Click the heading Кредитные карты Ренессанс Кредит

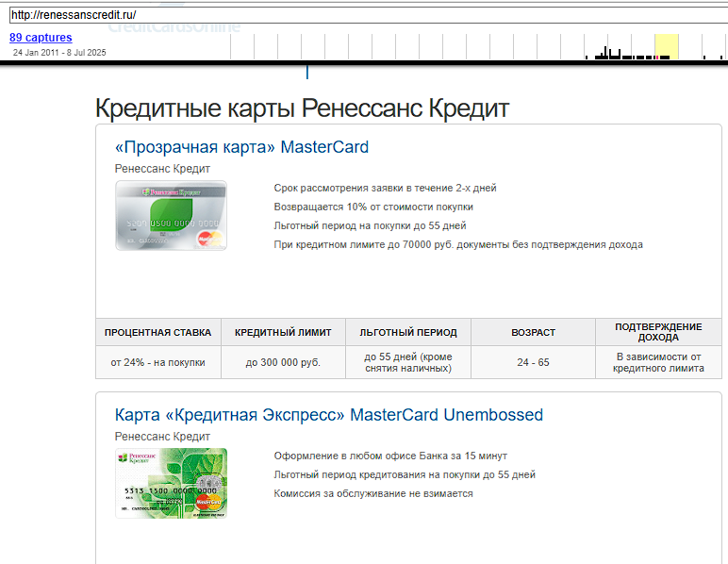click(303, 108)
